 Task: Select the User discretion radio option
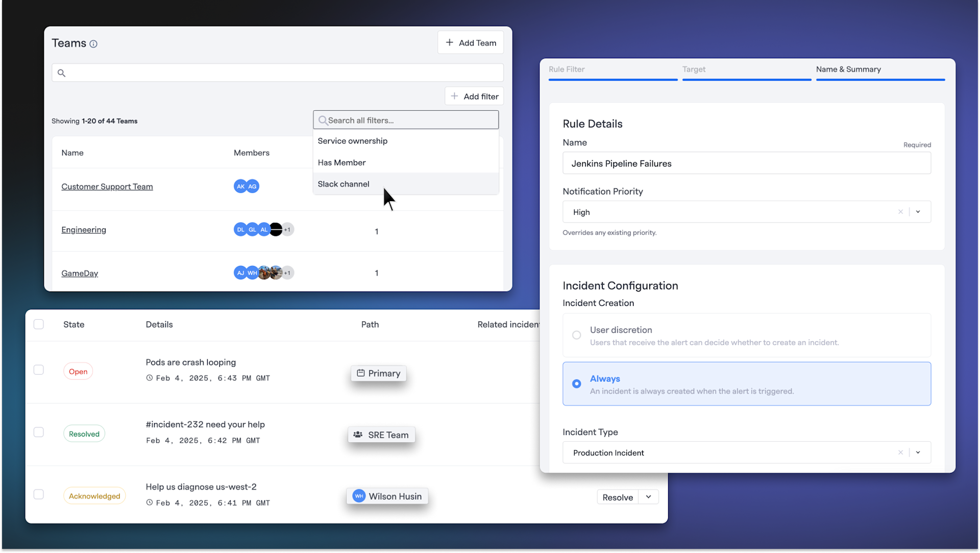click(x=576, y=335)
